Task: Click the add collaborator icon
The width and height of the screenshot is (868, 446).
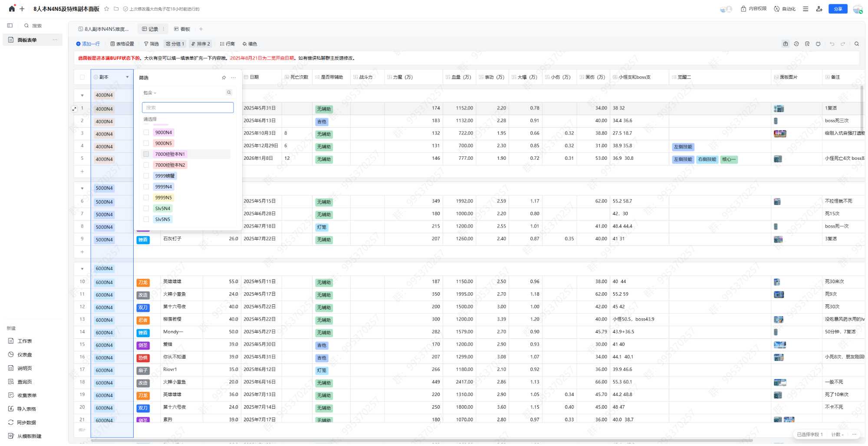Action: pyautogui.click(x=819, y=9)
